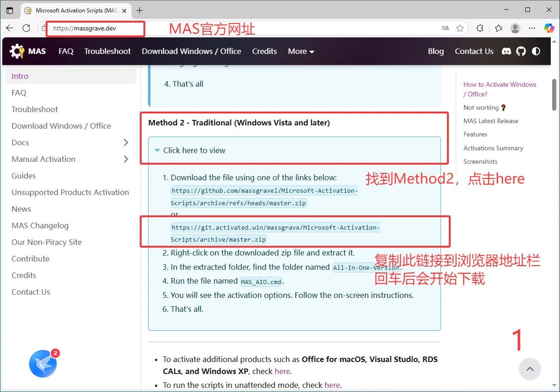Open the Discord icon in the site navbar
Viewport: 560px width, 392px height.
[x=506, y=51]
